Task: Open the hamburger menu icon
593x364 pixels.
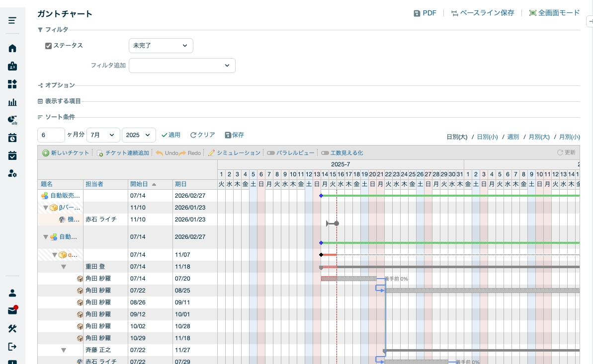Action: (x=12, y=20)
